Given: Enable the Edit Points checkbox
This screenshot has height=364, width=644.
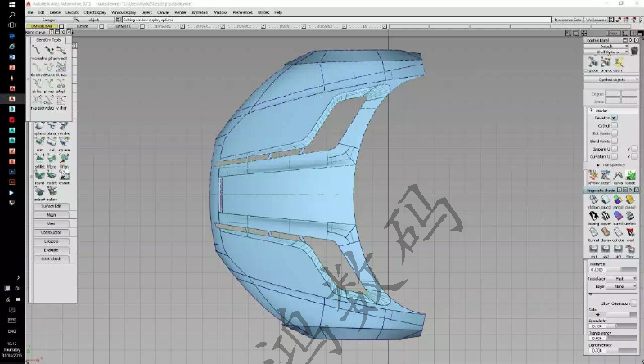Looking at the screenshot, I should coord(615,133).
